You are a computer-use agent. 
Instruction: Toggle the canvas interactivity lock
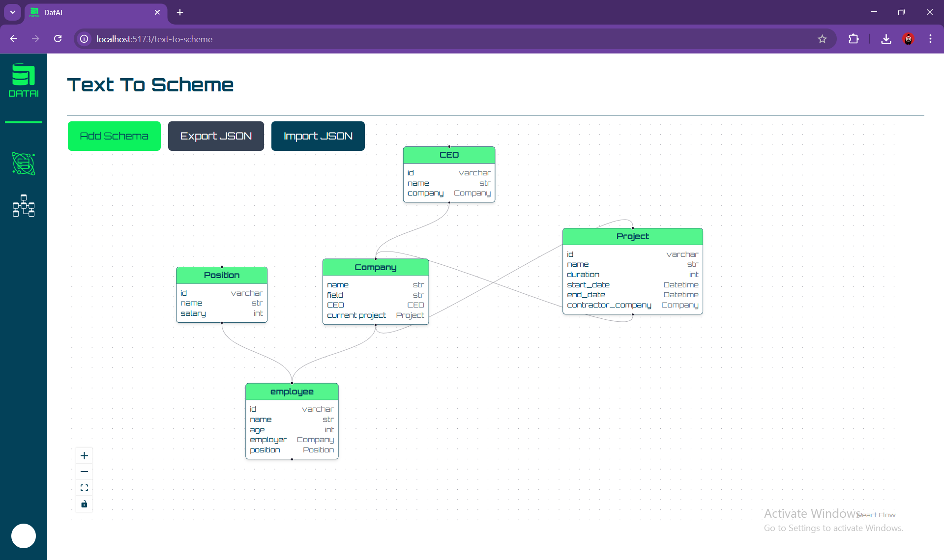click(x=84, y=504)
